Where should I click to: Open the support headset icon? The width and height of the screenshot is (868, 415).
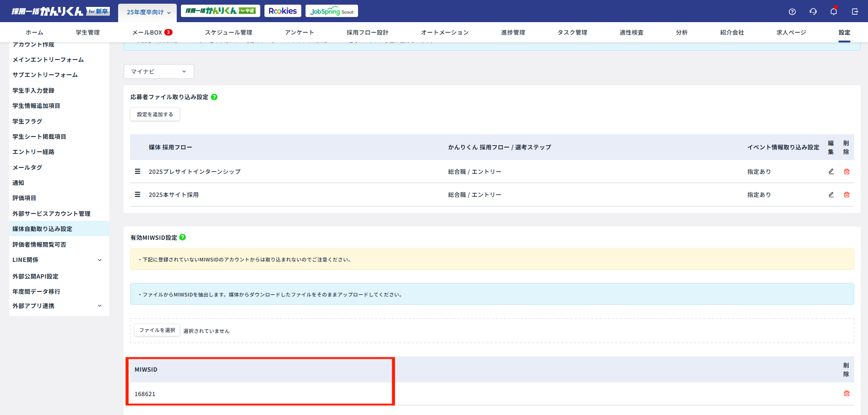pyautogui.click(x=813, y=12)
